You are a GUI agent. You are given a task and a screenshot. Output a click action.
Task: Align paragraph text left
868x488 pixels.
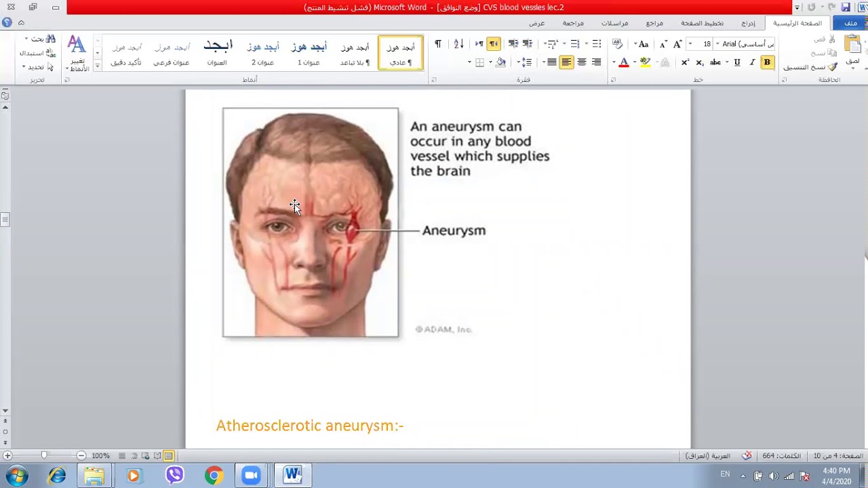(x=567, y=62)
